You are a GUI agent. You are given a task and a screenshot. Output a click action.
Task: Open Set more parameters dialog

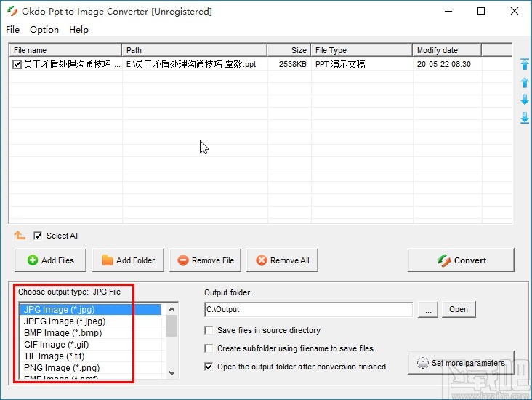(461, 363)
